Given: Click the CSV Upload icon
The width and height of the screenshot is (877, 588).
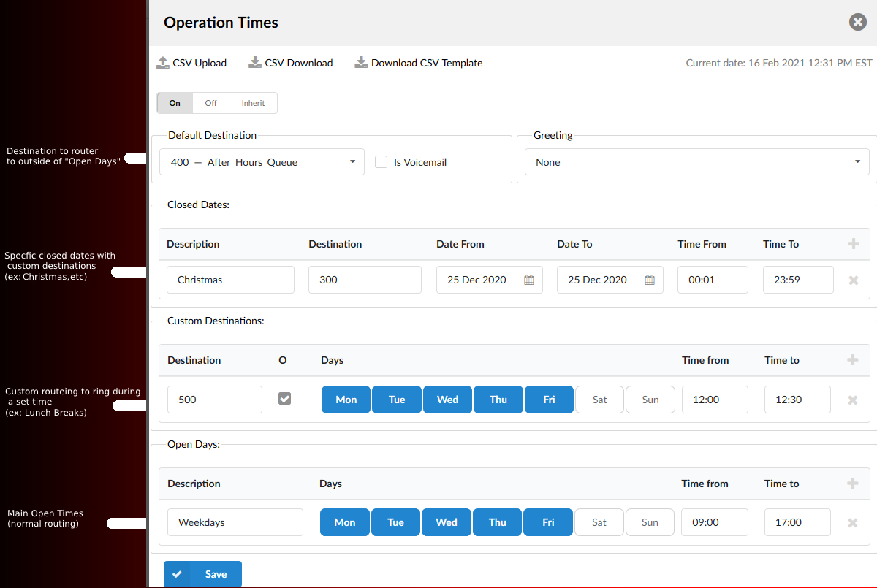Looking at the screenshot, I should coord(163,63).
